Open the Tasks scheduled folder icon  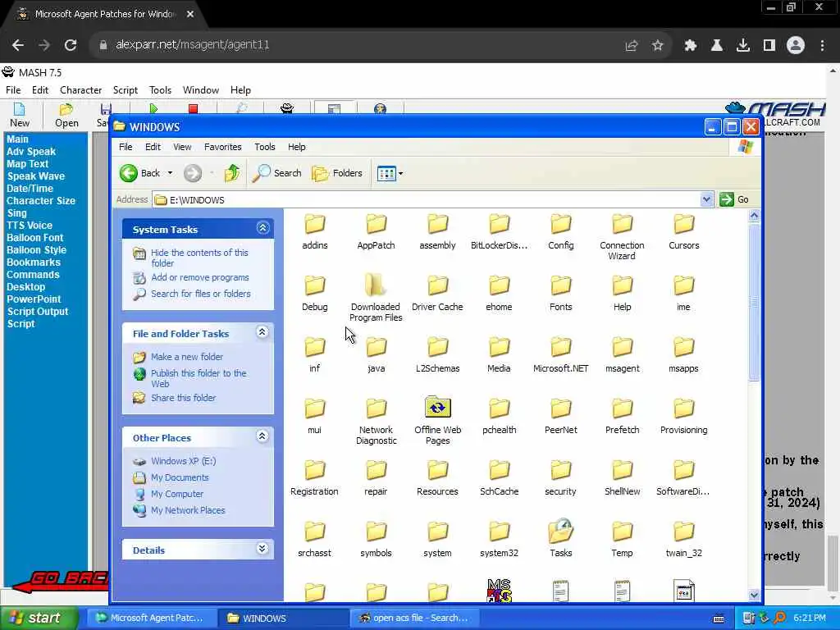(560, 538)
